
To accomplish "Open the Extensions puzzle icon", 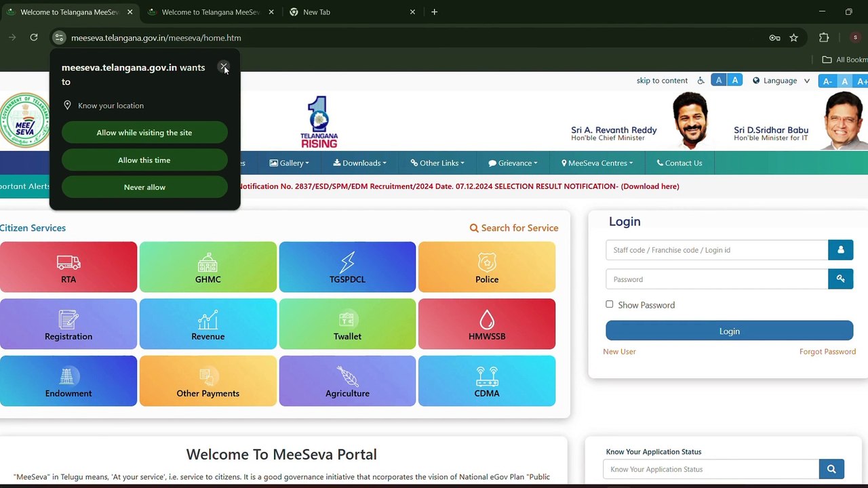I will coord(824,38).
